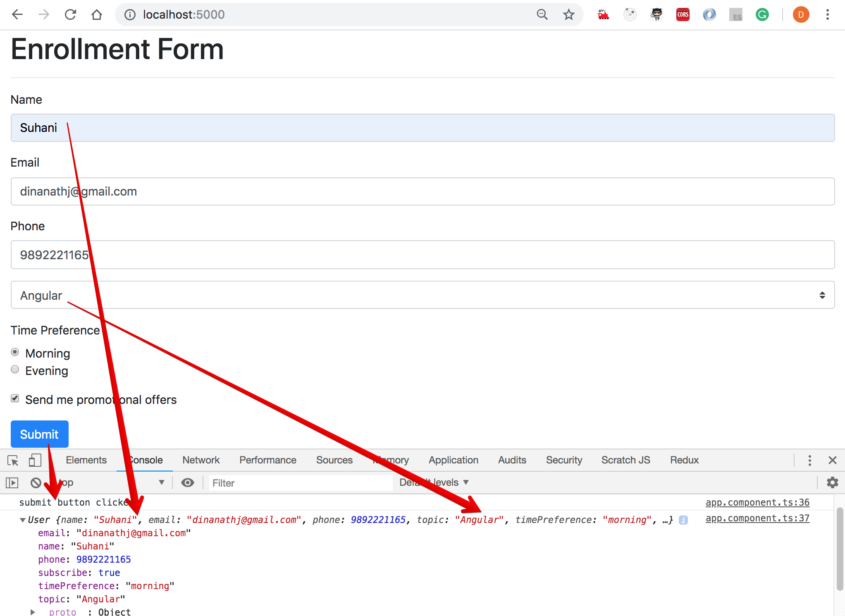Uncheck Send me promotional offers
Screen dimensions: 845x616
click(15, 399)
